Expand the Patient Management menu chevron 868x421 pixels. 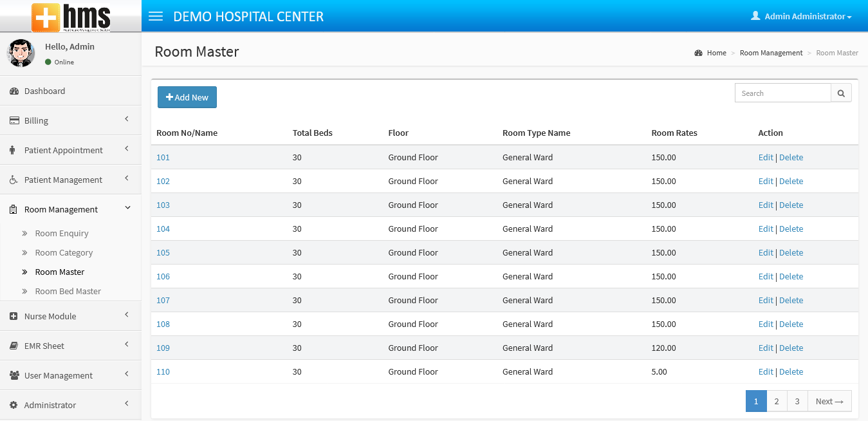(127, 178)
